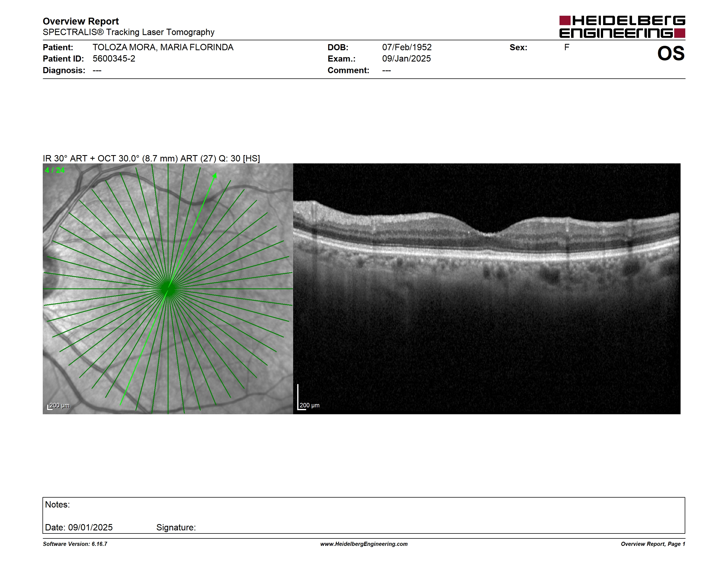Select patient name "TOLOZA MORA, MARIA FLORINDA"
Image resolution: width=728 pixels, height=563 pixels.
point(163,47)
